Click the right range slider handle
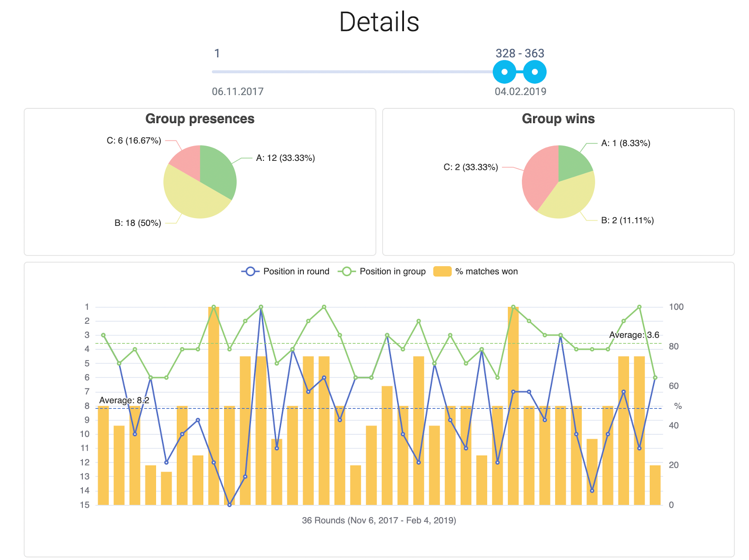 tap(534, 72)
